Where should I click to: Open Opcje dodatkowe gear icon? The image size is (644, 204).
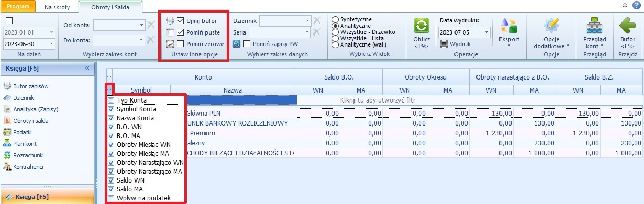coord(551,25)
